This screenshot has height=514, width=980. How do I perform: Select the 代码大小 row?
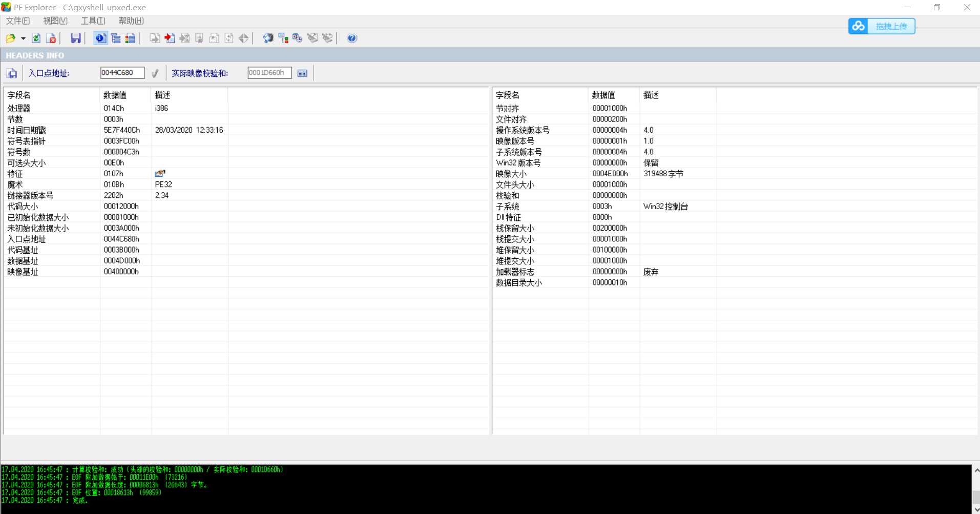246,206
